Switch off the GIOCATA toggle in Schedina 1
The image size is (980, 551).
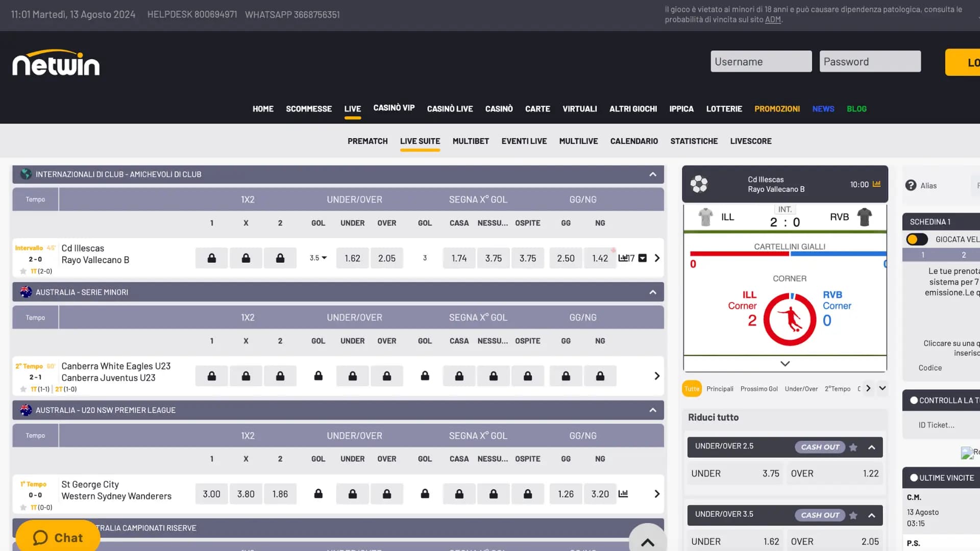[917, 239]
